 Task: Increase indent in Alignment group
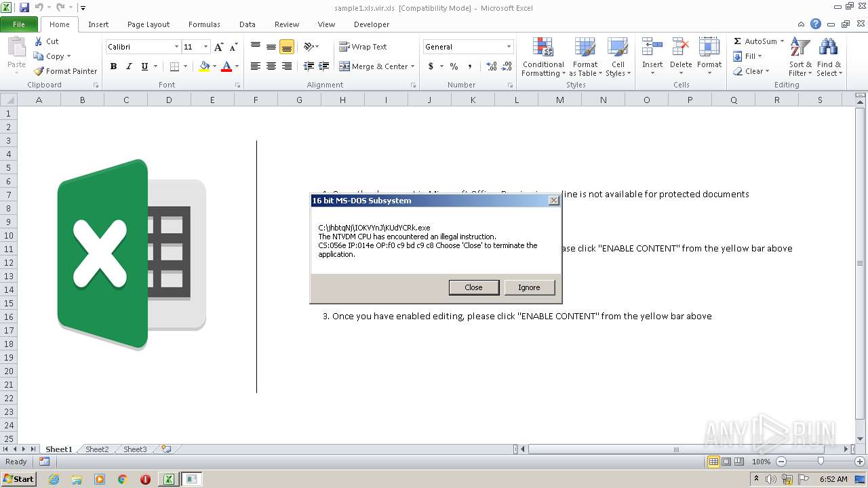pos(323,66)
